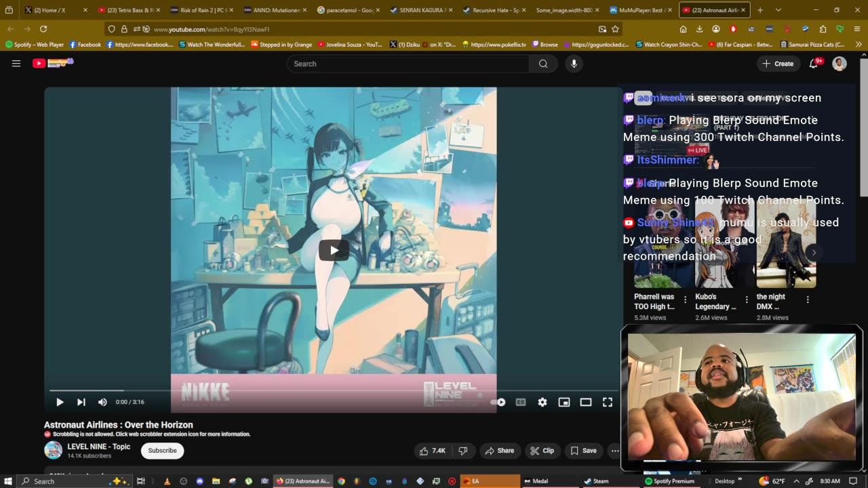Switch to the 'Tetrix Bass' tab
Image resolution: width=868 pixels, height=488 pixels.
click(x=128, y=10)
